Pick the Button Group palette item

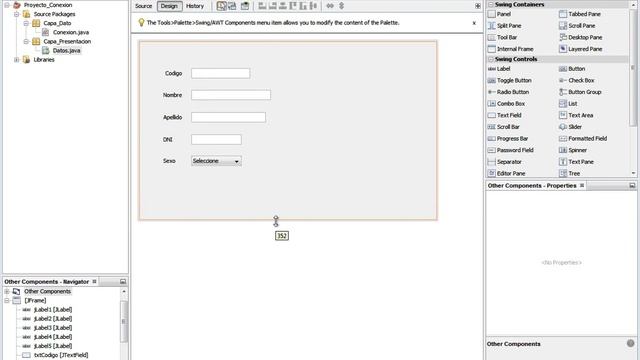pos(580,92)
